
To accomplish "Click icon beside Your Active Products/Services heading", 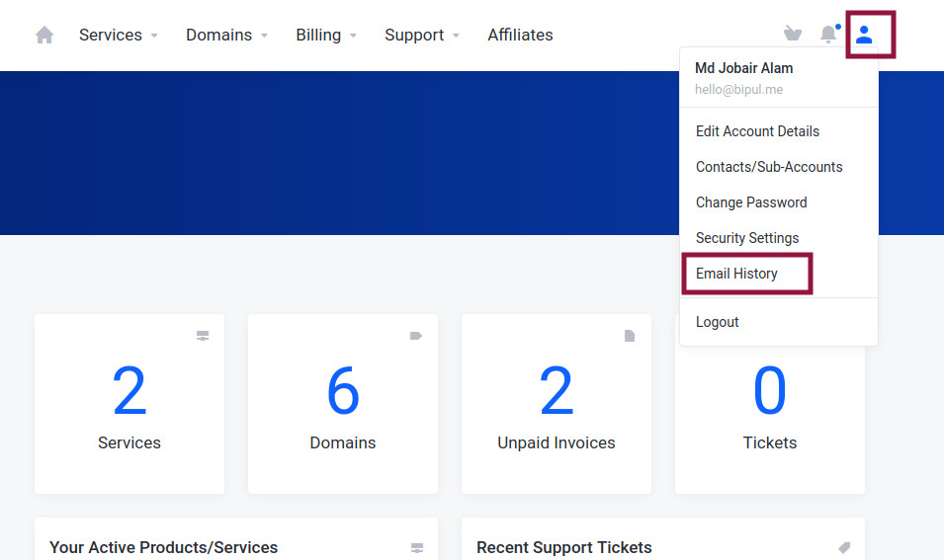I will 417,548.
